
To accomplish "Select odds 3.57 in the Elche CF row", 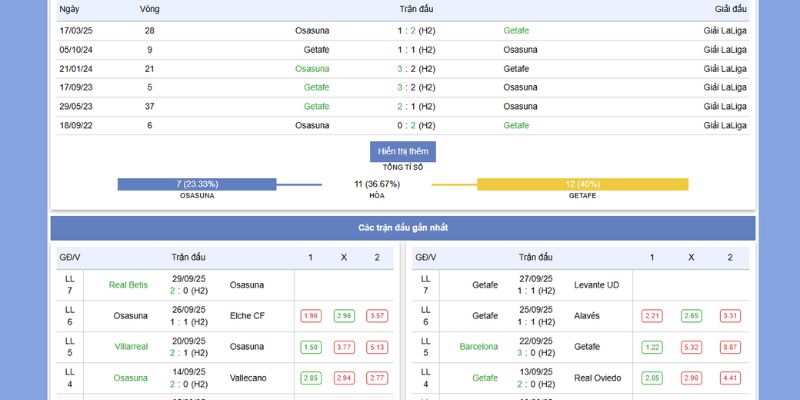I will click(377, 316).
